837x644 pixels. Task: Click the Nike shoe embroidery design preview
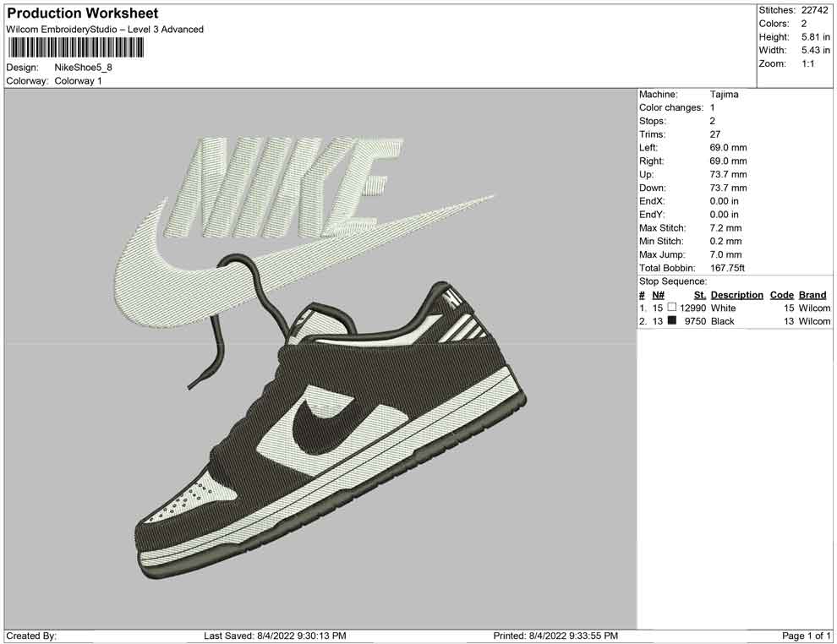coord(320,358)
